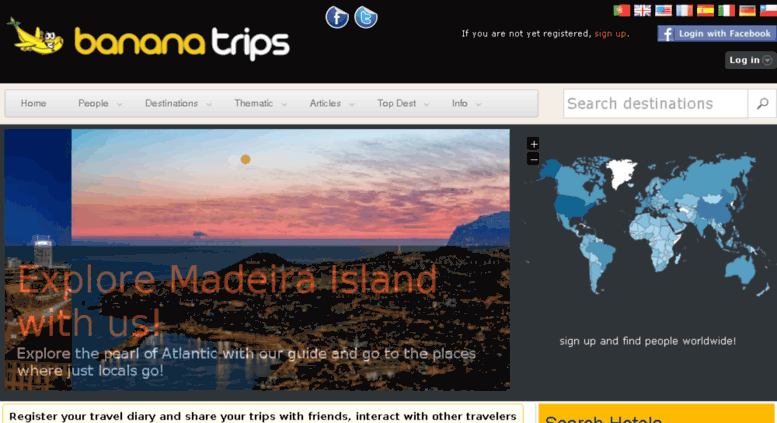The height and width of the screenshot is (423, 777).
Task: Zoom out on the world map
Action: (x=533, y=159)
